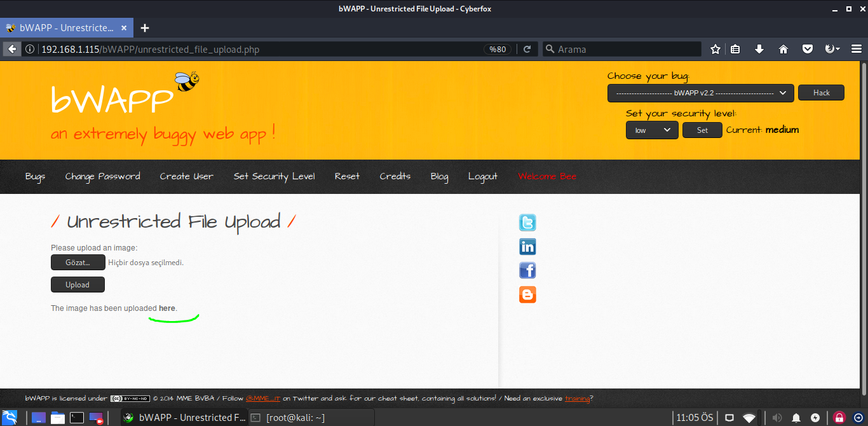Click the taskbar clock 11:05 ÖS

point(695,418)
